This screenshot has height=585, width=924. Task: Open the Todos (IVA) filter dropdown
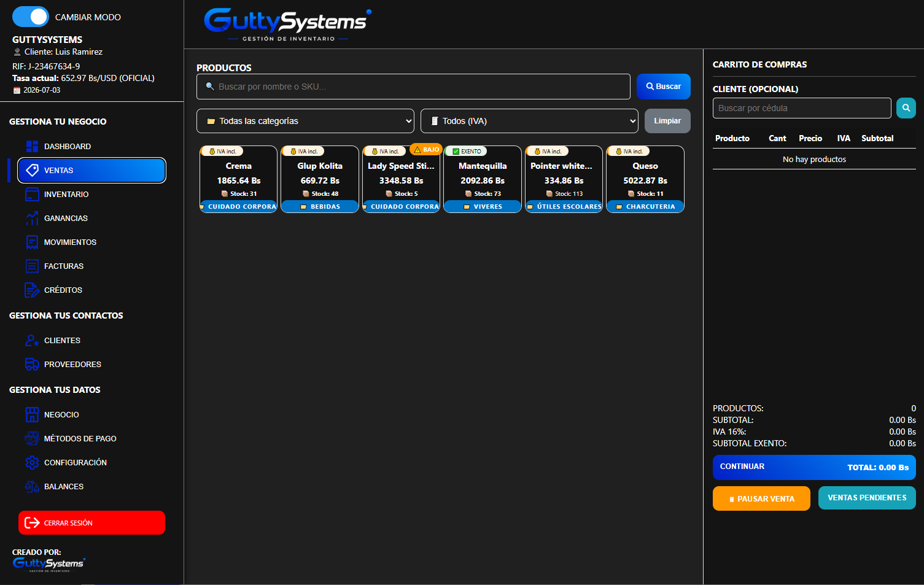coord(529,121)
